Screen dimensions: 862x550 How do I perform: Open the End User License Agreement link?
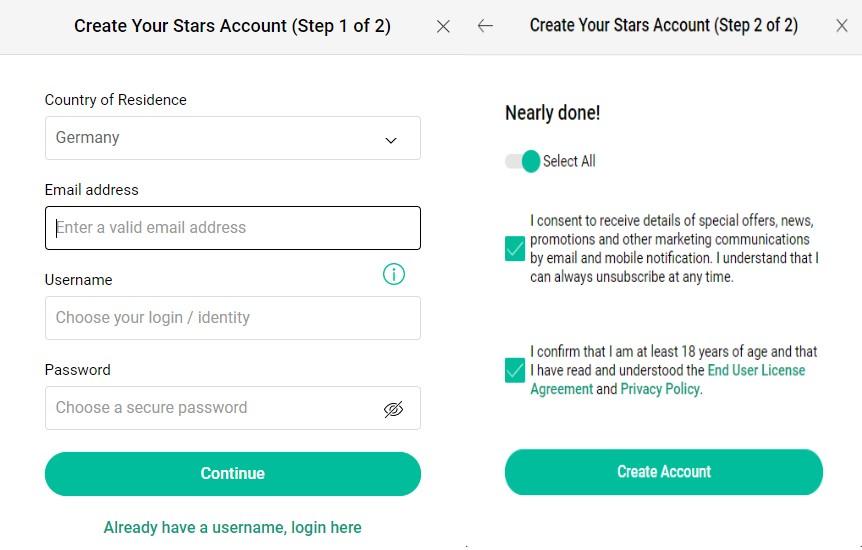756,370
